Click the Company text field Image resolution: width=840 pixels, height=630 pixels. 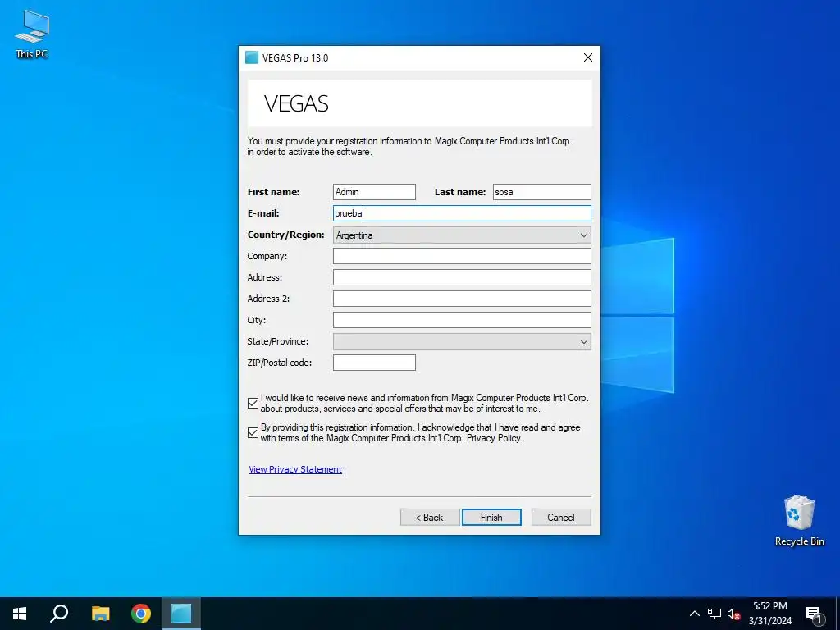tap(462, 256)
